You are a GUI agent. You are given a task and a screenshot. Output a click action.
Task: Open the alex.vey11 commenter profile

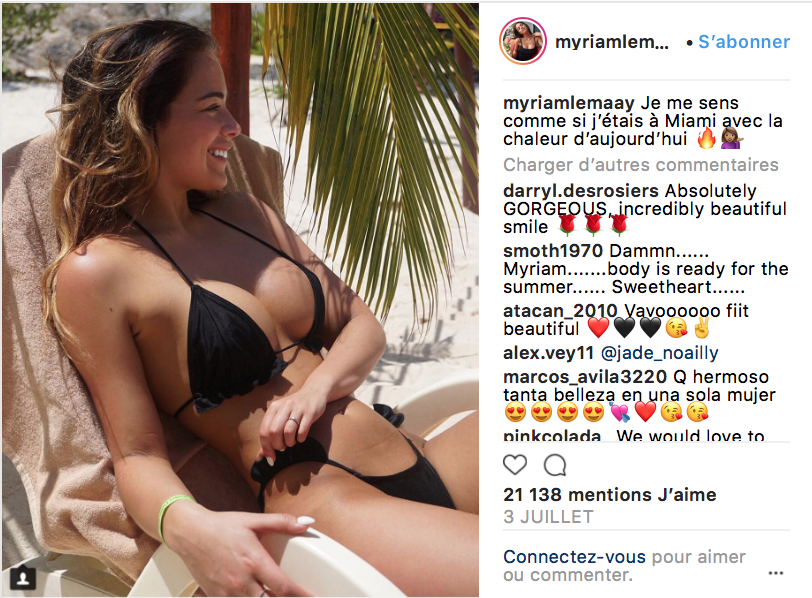click(548, 353)
